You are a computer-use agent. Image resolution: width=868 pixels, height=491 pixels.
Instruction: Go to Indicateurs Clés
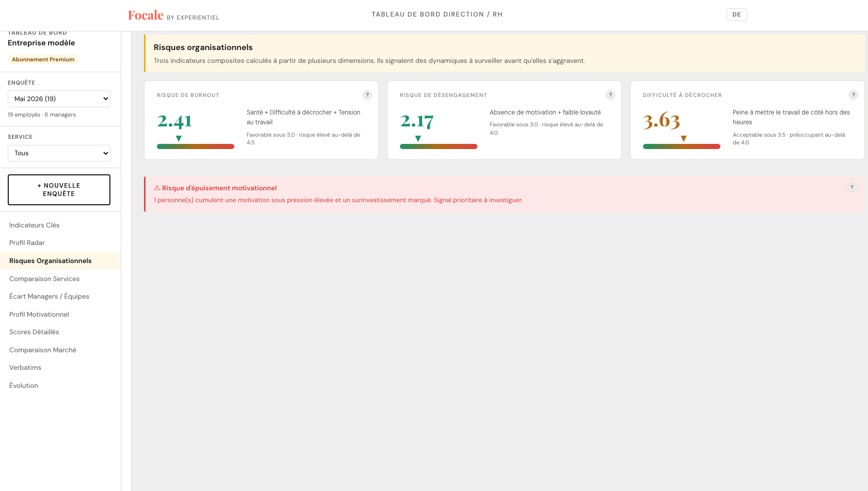click(x=60, y=225)
